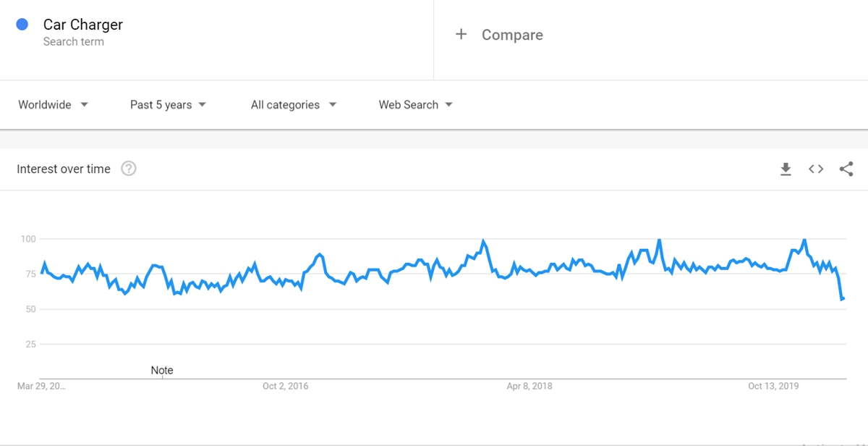Open the embed code icon

pyautogui.click(x=816, y=169)
